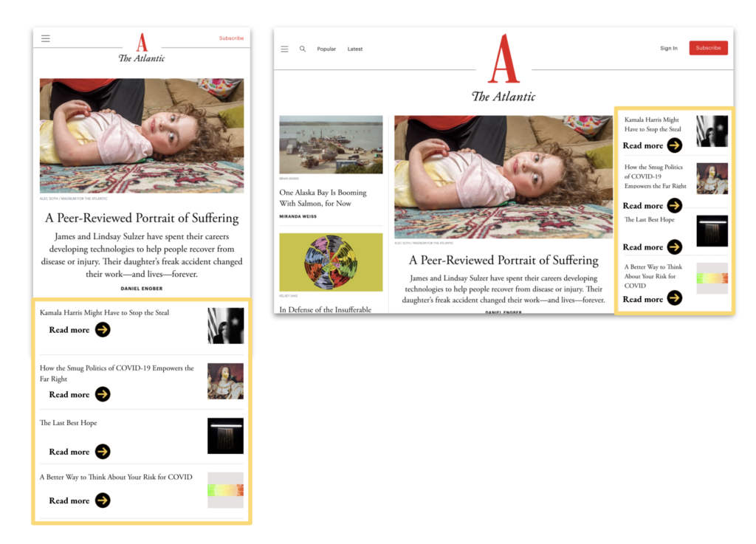Click Read more text for Smug Politics in mobile
Screen dimensions: 756x544
click(x=69, y=395)
